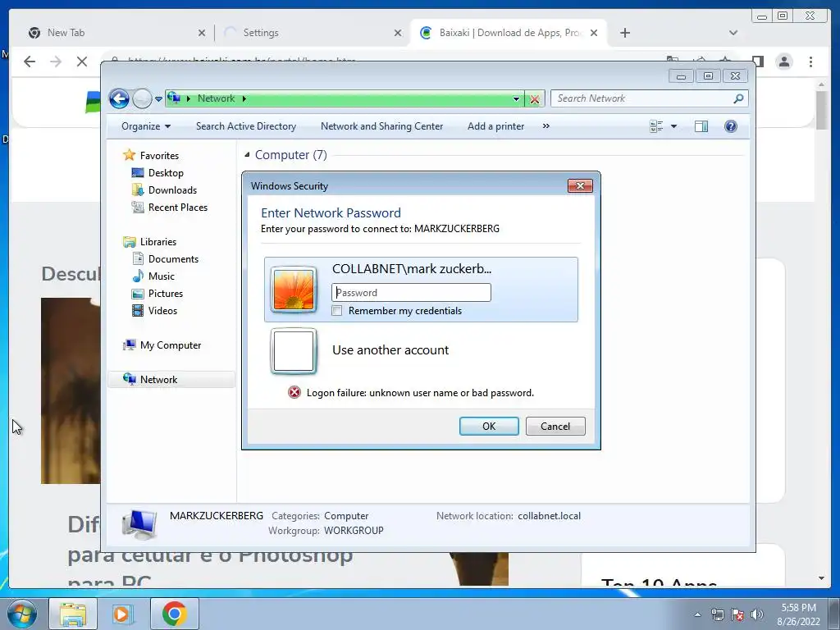
Task: Click Search Active Directory
Action: pos(246,126)
